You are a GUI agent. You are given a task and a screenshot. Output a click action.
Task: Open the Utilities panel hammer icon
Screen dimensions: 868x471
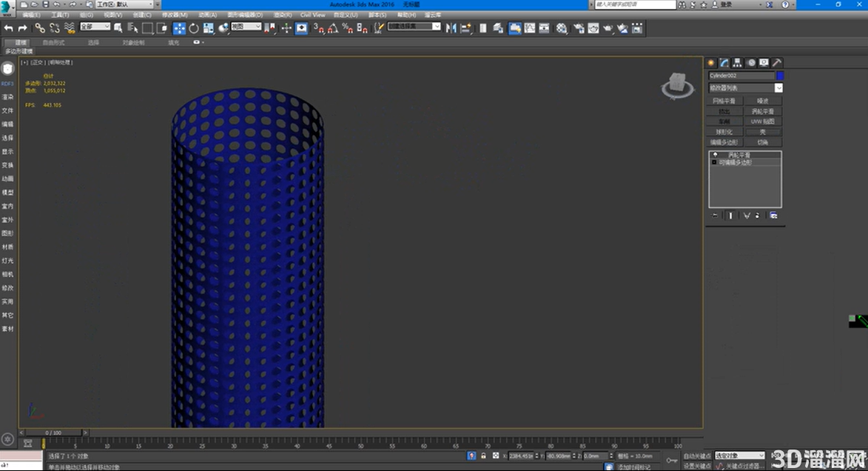778,62
